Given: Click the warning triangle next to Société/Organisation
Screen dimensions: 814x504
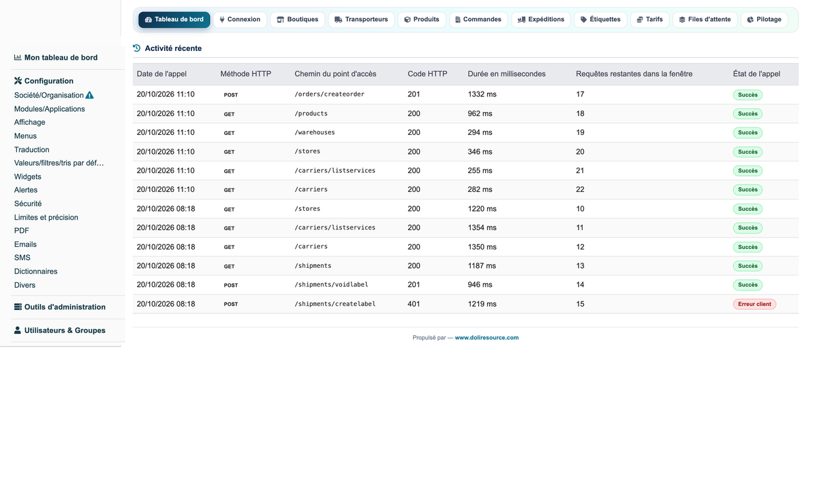Looking at the screenshot, I should coord(90,95).
